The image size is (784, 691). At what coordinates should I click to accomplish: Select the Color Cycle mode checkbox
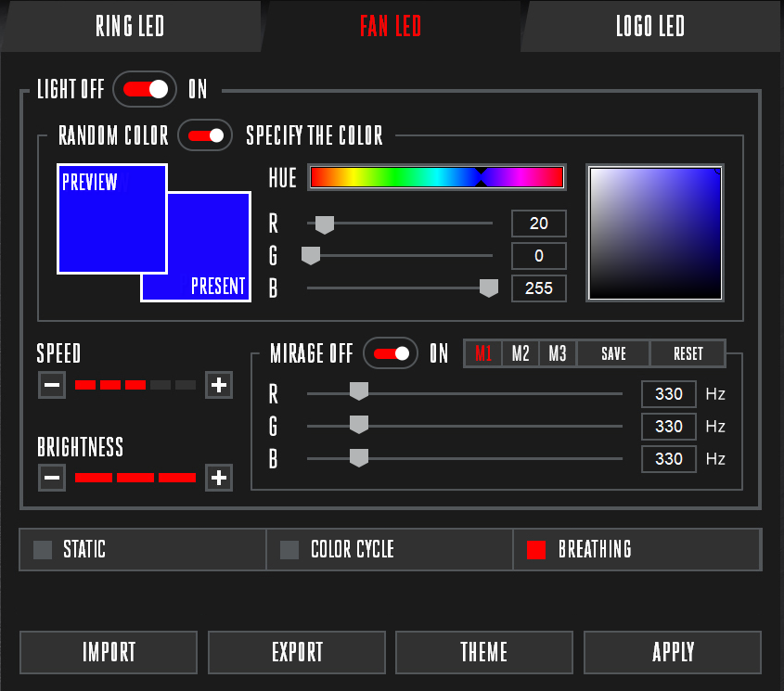coord(289,550)
